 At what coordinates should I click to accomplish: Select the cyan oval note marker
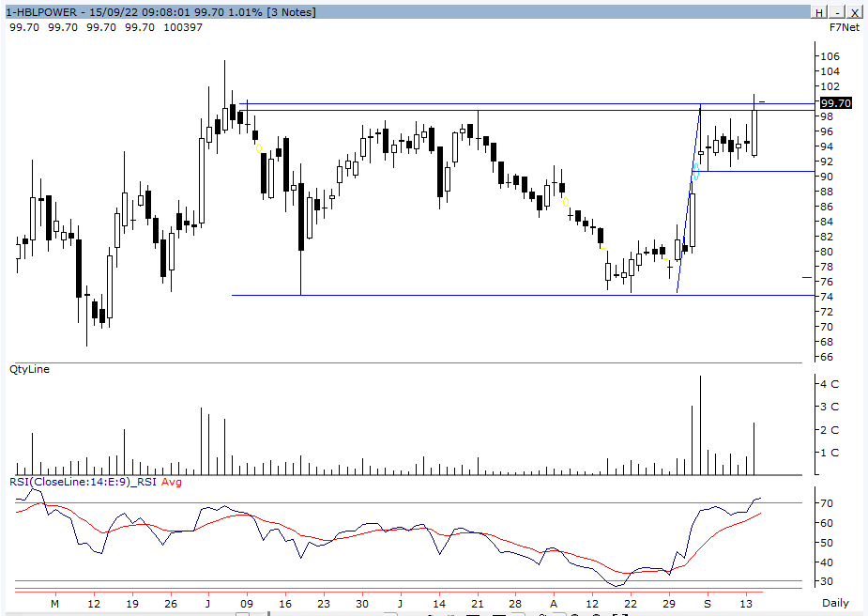pyautogui.click(x=696, y=172)
